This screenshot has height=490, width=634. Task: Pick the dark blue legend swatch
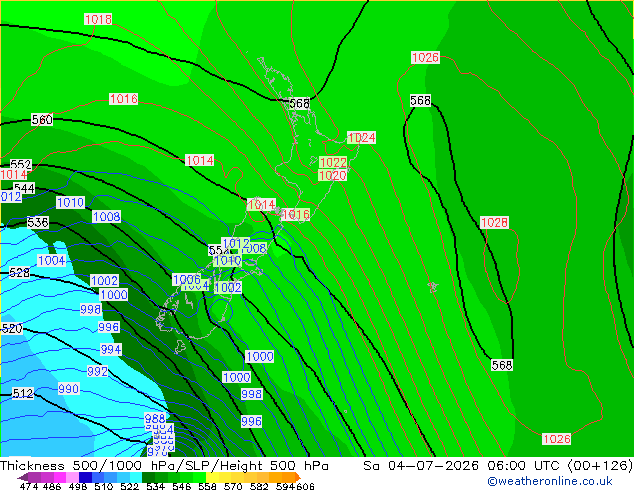point(85,477)
